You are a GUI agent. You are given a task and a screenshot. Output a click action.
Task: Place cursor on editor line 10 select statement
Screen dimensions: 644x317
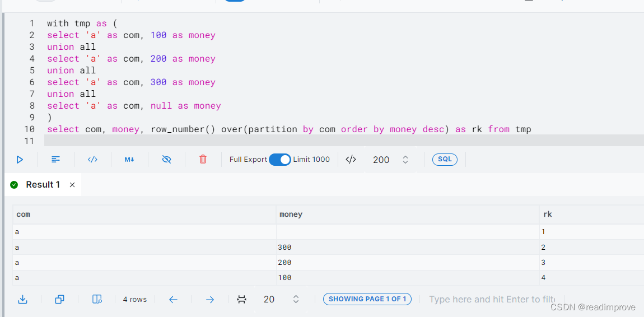[289, 129]
